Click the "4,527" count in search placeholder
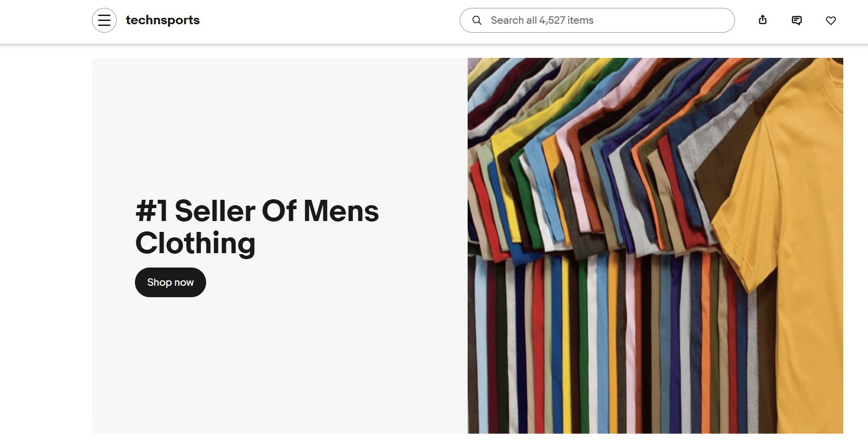 [552, 20]
